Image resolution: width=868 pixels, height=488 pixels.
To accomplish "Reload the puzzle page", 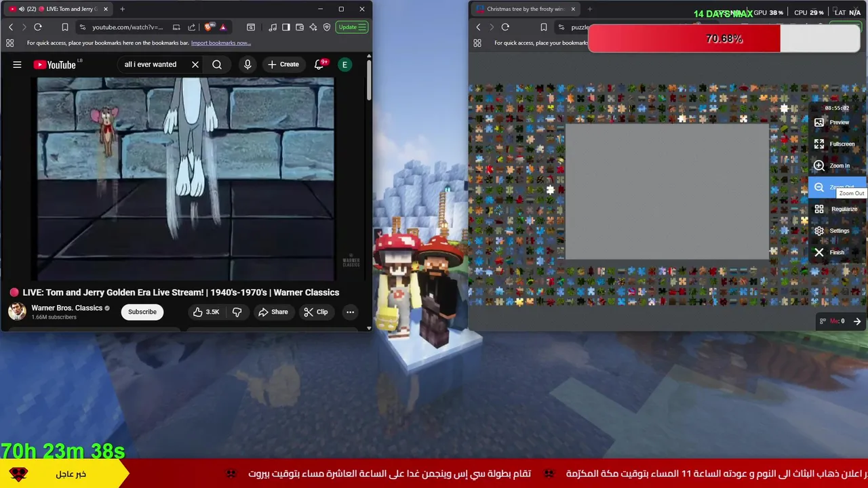I will coord(505,27).
